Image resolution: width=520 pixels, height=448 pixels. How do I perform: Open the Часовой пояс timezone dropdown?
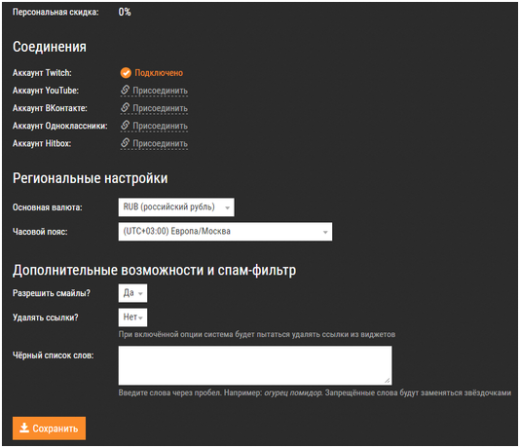click(x=225, y=232)
